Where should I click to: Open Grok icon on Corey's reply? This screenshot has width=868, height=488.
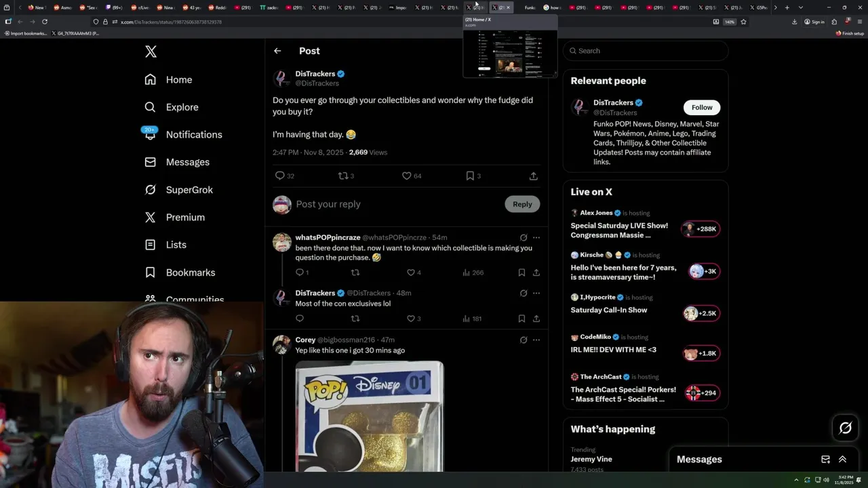pyautogui.click(x=524, y=340)
